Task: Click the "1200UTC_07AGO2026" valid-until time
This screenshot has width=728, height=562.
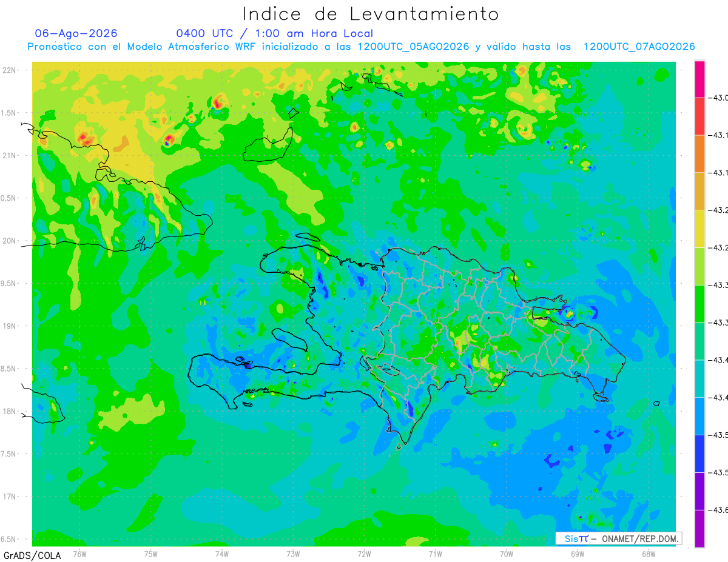Action: click(639, 47)
